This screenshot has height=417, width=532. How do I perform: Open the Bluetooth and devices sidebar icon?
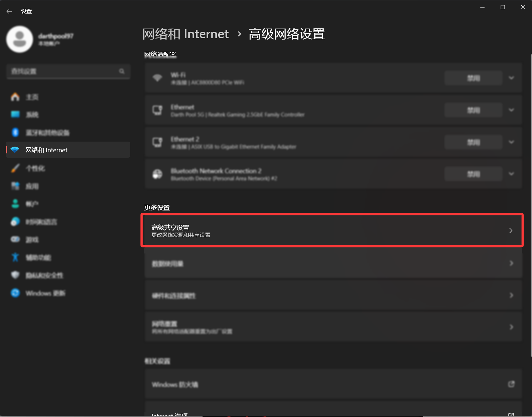[15, 132]
